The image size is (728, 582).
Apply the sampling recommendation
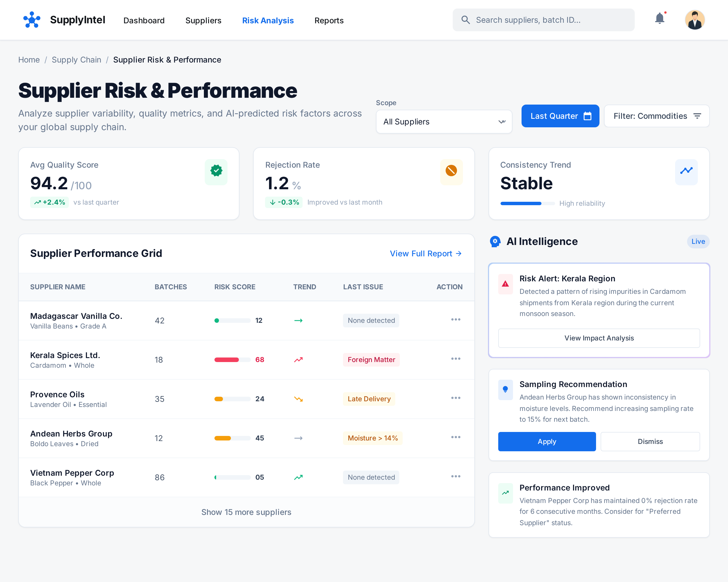coord(547,442)
